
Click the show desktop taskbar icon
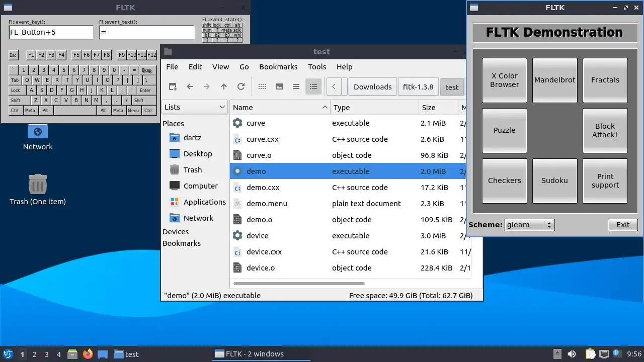[103, 354]
